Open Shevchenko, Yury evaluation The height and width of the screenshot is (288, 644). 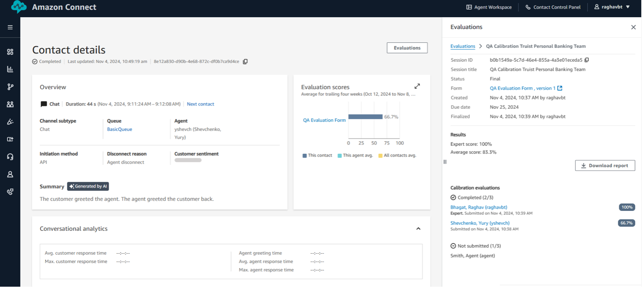pyautogui.click(x=480, y=223)
